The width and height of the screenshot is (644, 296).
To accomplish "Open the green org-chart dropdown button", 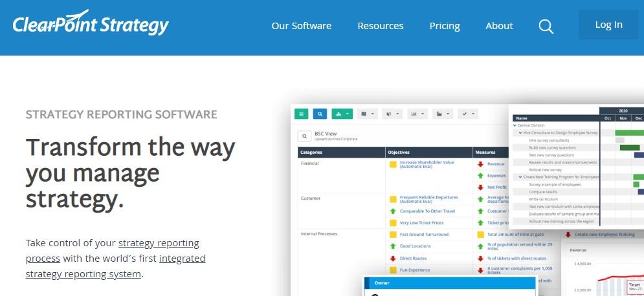I will coord(342,114).
